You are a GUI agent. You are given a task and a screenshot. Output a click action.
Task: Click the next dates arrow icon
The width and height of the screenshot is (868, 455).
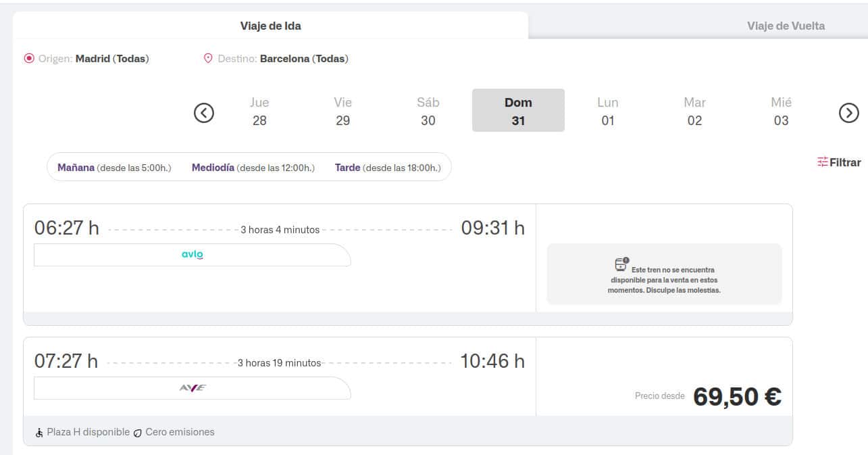(849, 113)
